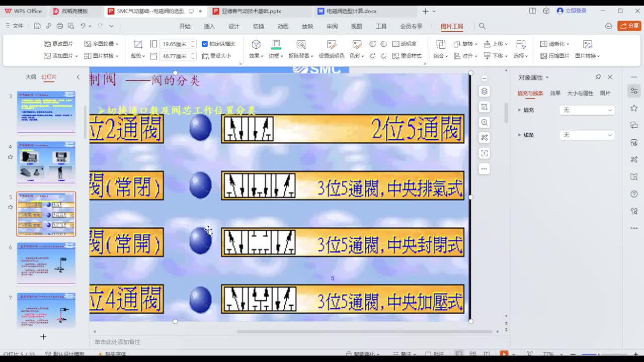Viewport: 644px width, 362px height.
Task: Open the 线条 line dropdown showing 无
Action: tap(587, 135)
